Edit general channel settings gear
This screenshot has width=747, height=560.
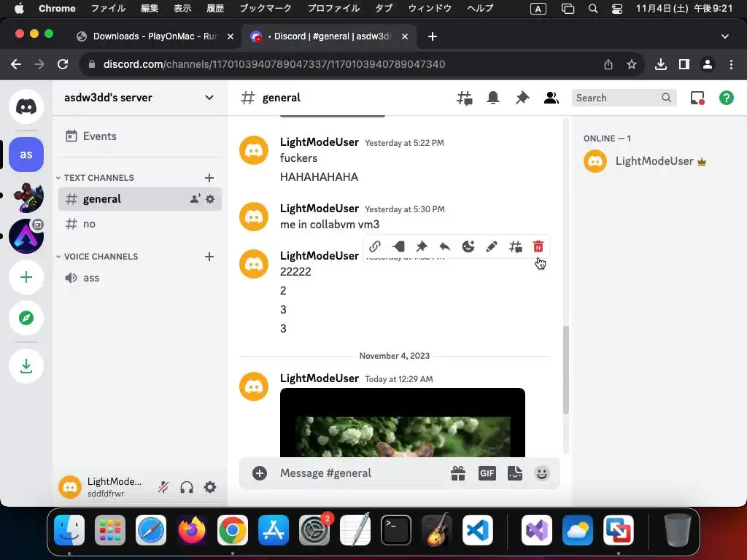point(210,198)
